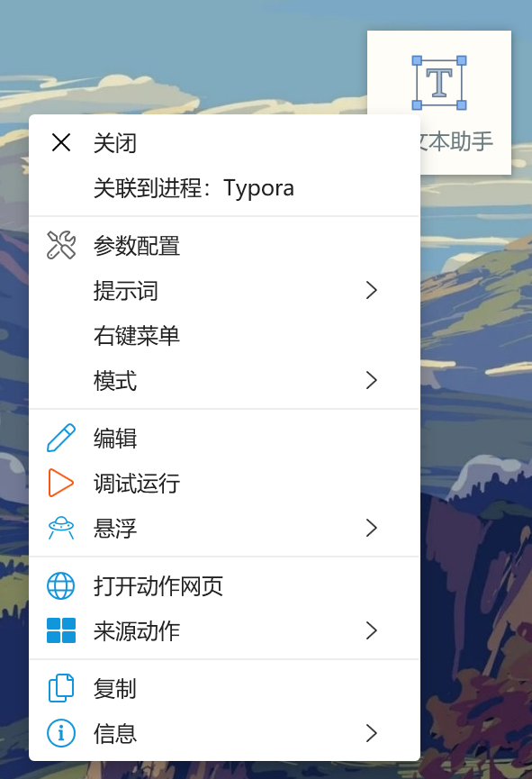
Task: Choose 调试运行 from the menu
Action: tap(224, 483)
